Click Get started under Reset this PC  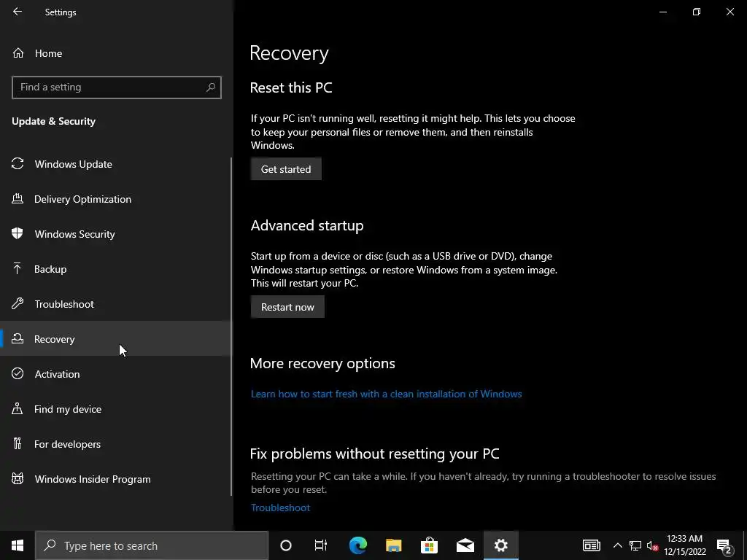click(286, 169)
